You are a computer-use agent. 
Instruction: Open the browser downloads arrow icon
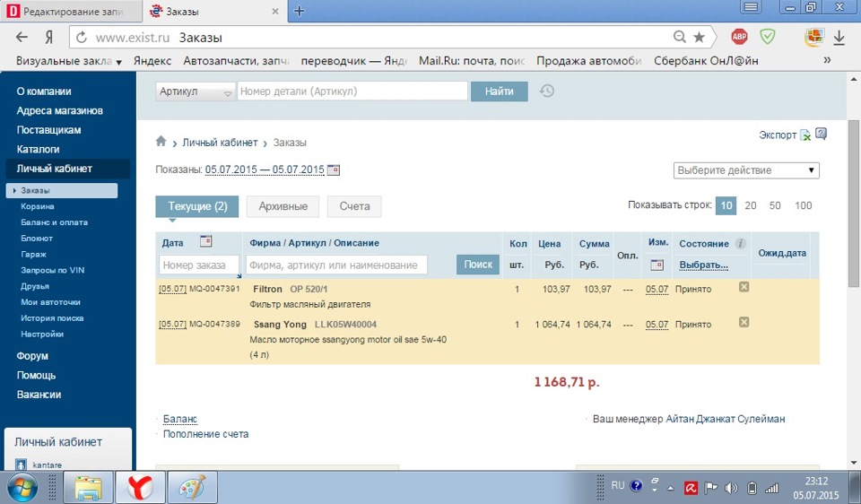coord(839,38)
